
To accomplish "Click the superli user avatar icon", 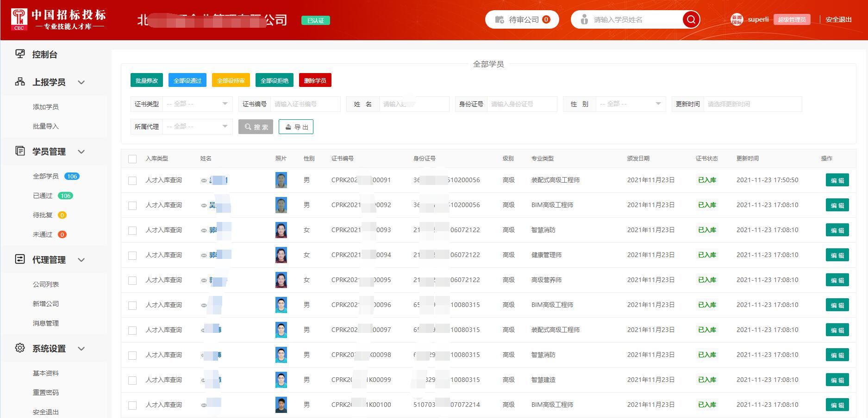I will (737, 19).
